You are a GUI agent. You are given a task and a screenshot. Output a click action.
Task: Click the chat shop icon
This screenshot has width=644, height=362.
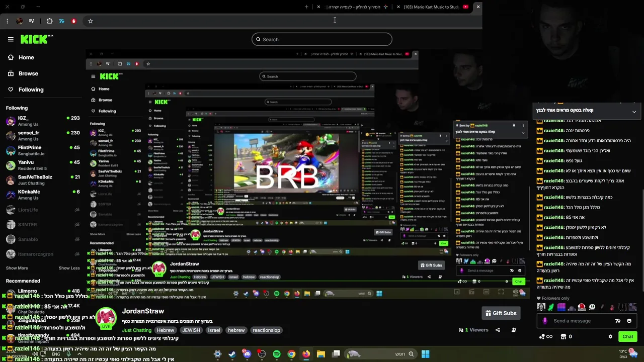click(x=563, y=336)
